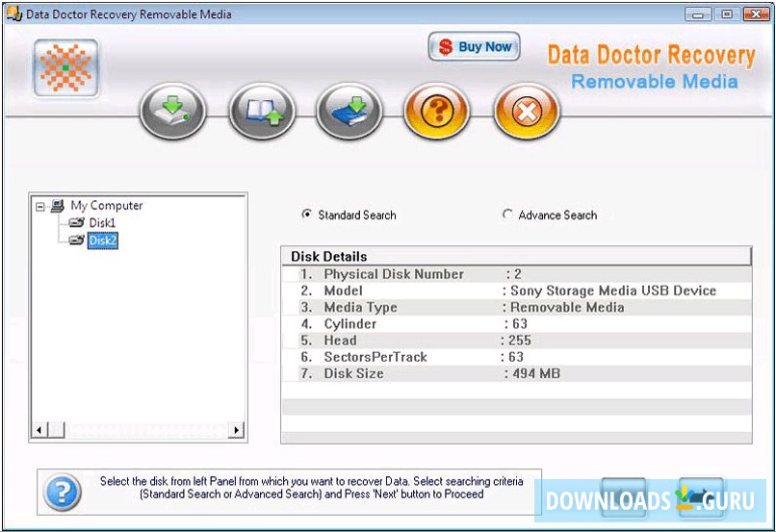Click the Disk2 drive icon
776x532 pixels.
click(x=76, y=241)
